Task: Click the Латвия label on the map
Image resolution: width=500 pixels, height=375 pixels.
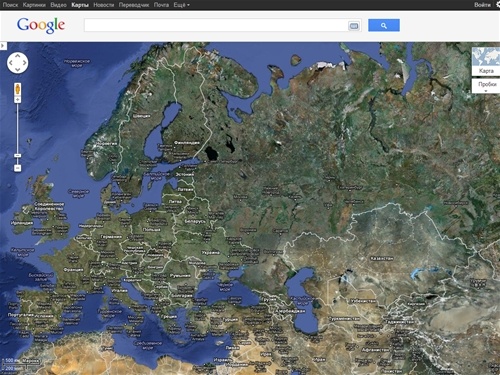Action: 185,189
